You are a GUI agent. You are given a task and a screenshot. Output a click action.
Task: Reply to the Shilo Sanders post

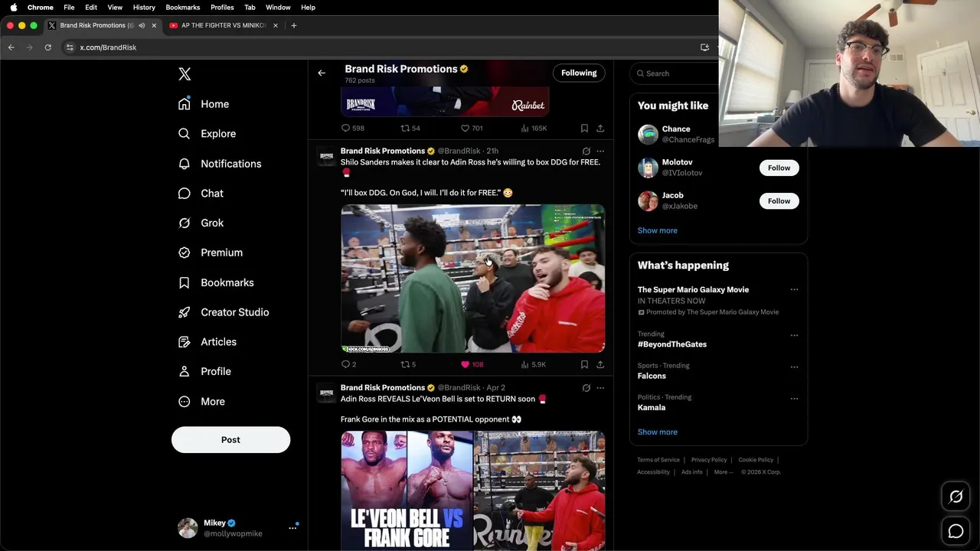click(348, 365)
